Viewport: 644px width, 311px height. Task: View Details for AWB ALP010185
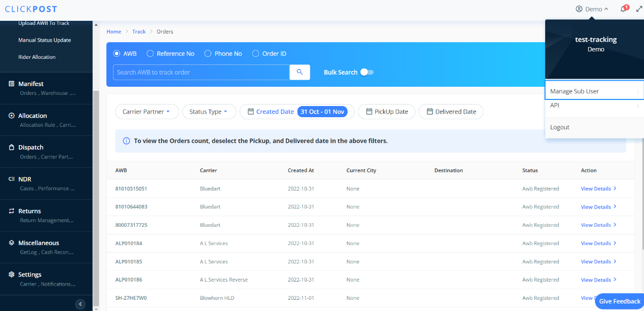(x=598, y=261)
